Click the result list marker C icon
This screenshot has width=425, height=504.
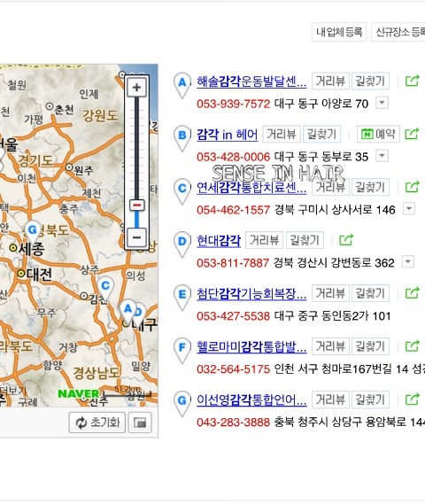[182, 191]
